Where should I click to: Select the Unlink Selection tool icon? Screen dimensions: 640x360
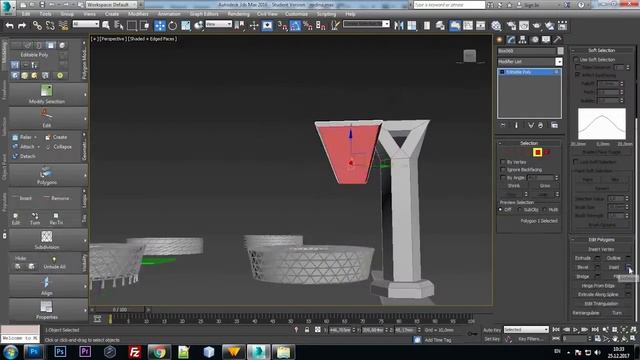click(50, 26)
